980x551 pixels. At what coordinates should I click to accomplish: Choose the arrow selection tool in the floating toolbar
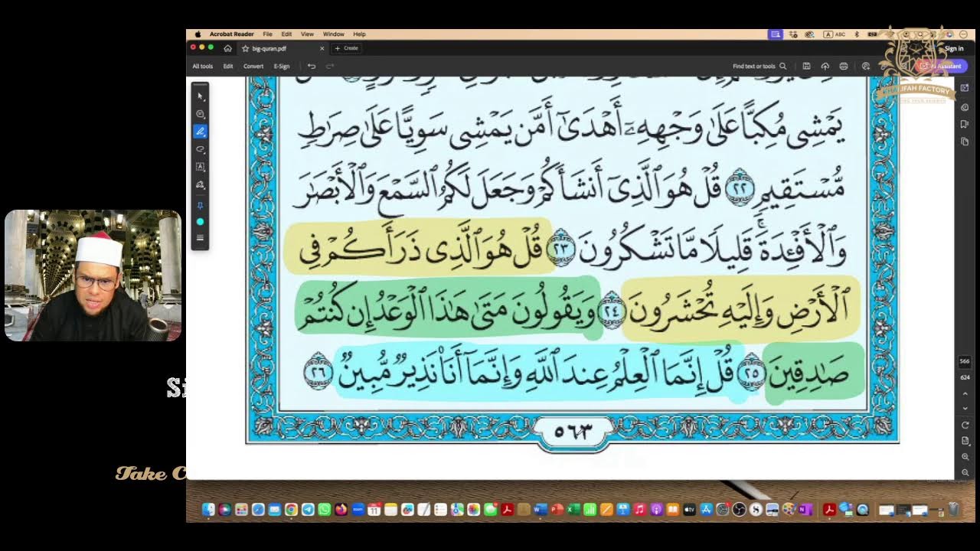(201, 96)
